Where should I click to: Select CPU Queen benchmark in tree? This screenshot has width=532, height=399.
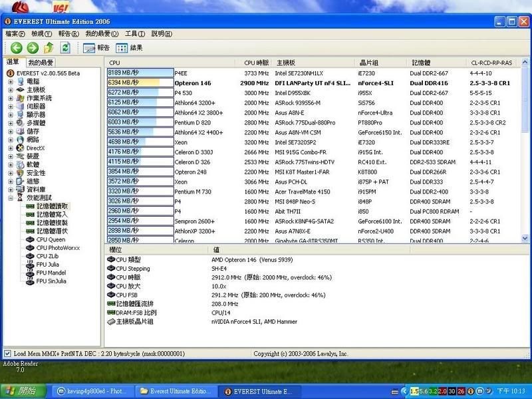51,239
